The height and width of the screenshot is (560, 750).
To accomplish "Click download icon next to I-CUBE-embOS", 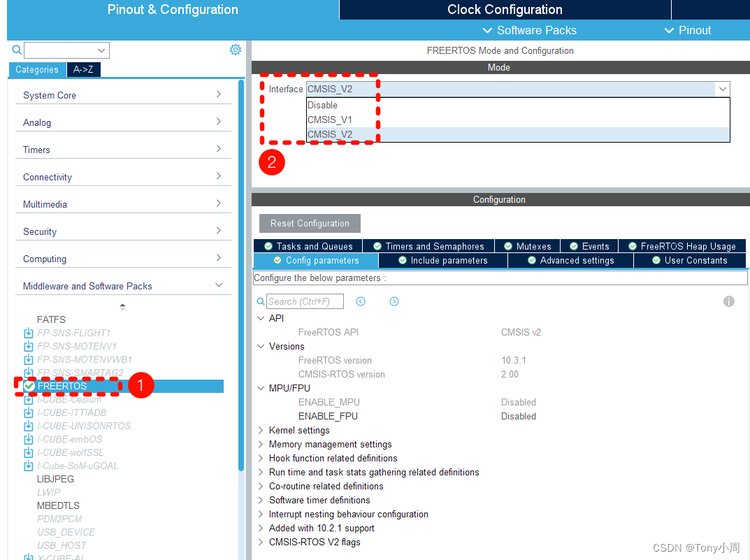I will coord(29,439).
